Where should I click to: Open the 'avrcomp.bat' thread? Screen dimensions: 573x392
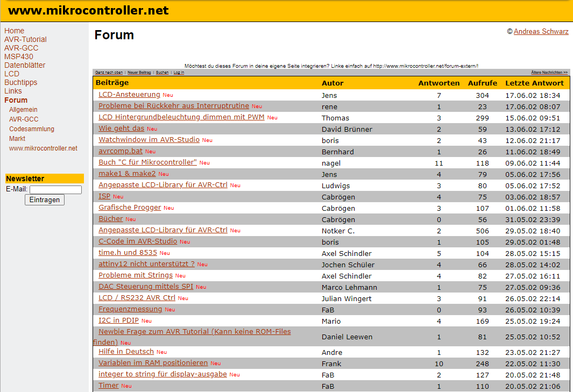[121, 151]
